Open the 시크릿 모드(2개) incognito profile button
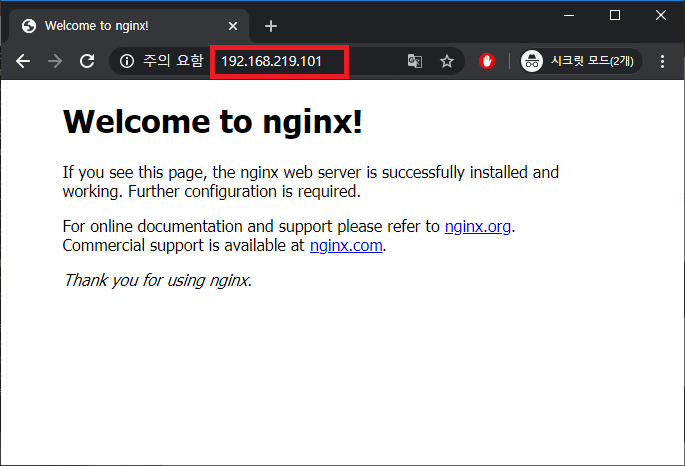The image size is (685, 466). point(581,61)
